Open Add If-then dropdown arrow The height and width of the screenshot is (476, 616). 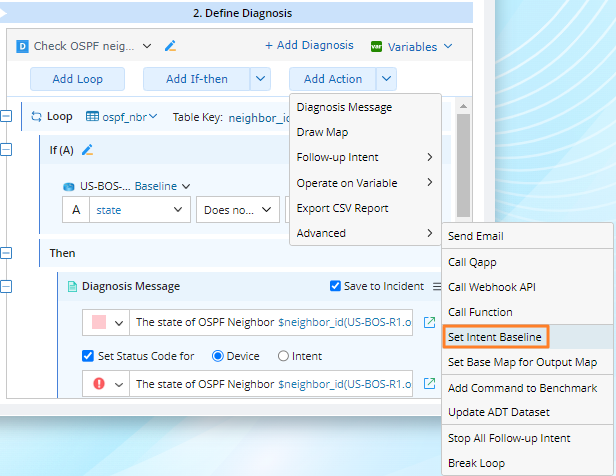[260, 79]
